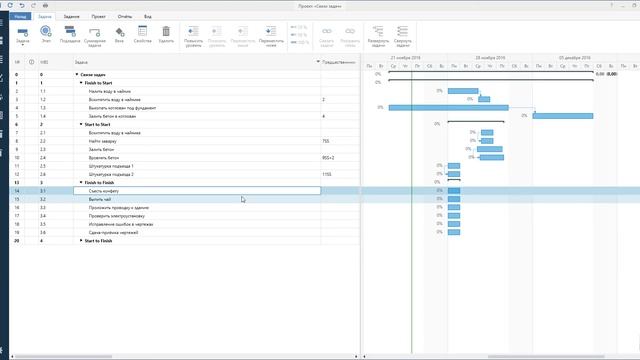This screenshot has width=640, height=360.
Task: Select the task 'Проложить проводку в здание'
Action: 118,208
